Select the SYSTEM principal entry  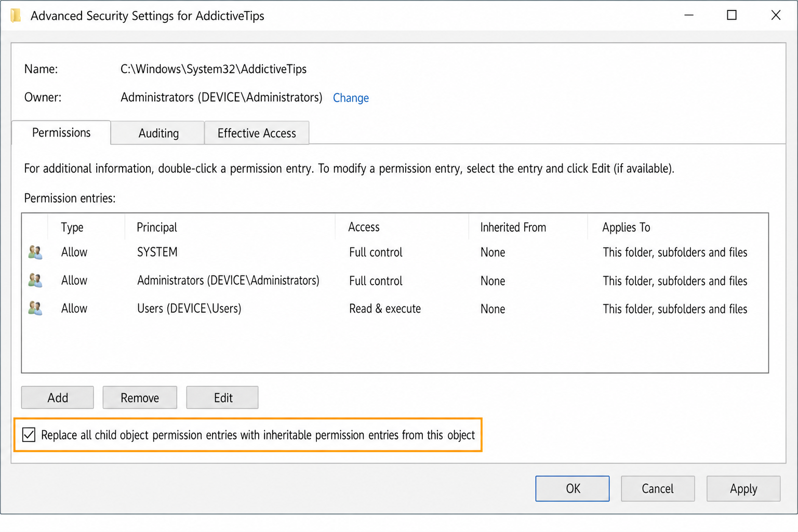(157, 252)
